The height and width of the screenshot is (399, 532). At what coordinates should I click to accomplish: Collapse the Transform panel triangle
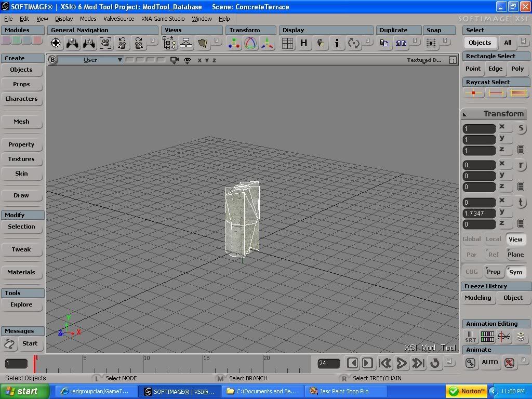(x=465, y=115)
